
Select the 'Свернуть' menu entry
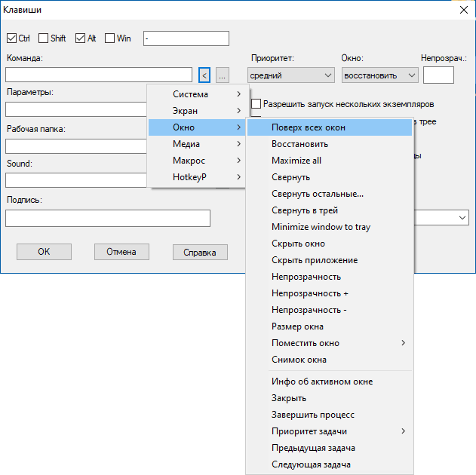coord(330,177)
